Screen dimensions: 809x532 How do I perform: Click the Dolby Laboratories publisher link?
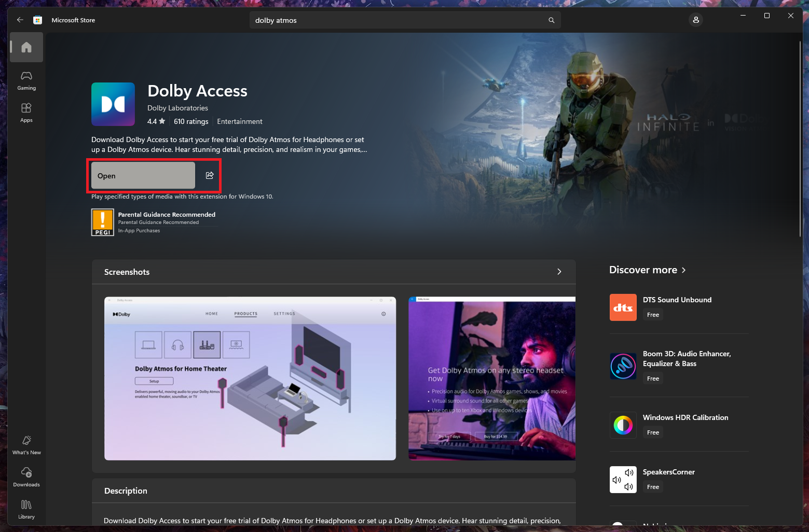pyautogui.click(x=177, y=108)
